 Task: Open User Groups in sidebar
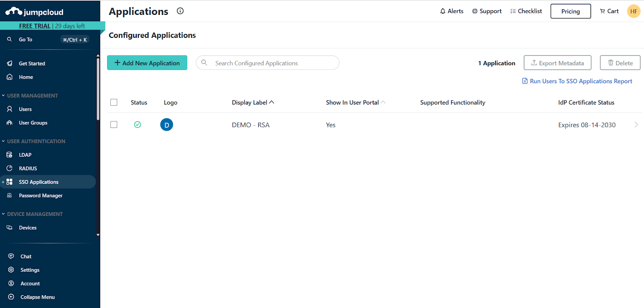coord(33,123)
